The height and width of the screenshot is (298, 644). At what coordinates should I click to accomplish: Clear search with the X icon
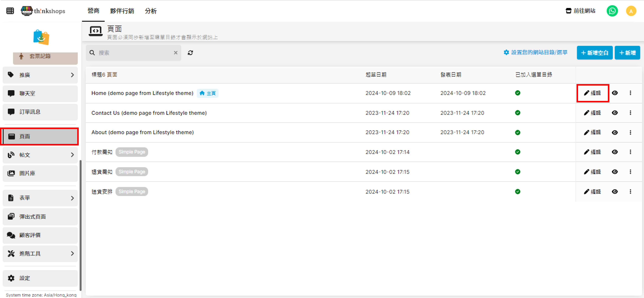coord(176,53)
